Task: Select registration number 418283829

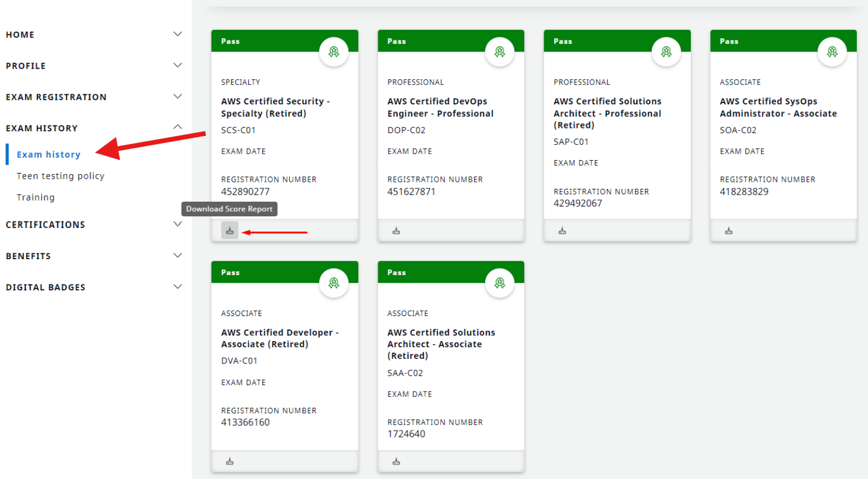Action: (744, 192)
